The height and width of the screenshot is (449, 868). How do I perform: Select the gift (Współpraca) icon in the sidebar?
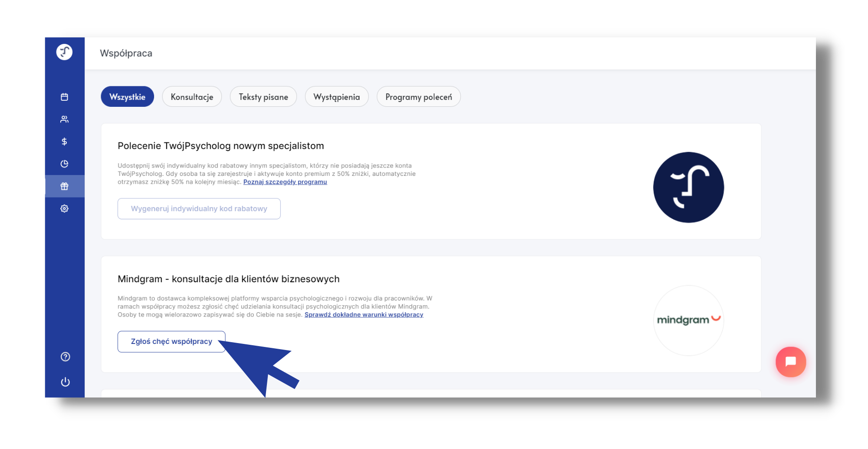(64, 186)
